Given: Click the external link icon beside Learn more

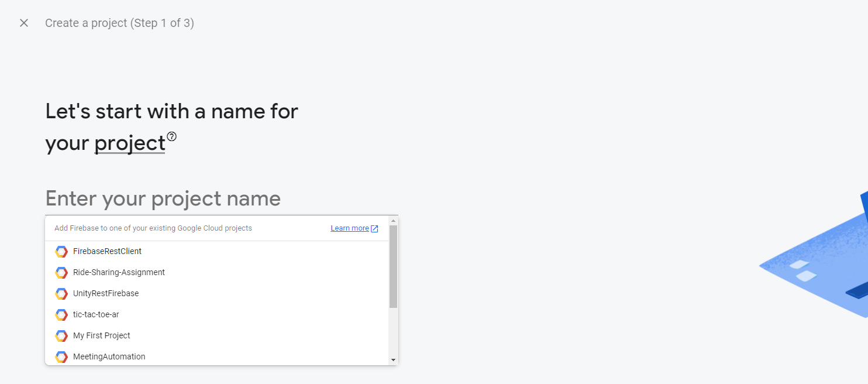Looking at the screenshot, I should point(374,228).
